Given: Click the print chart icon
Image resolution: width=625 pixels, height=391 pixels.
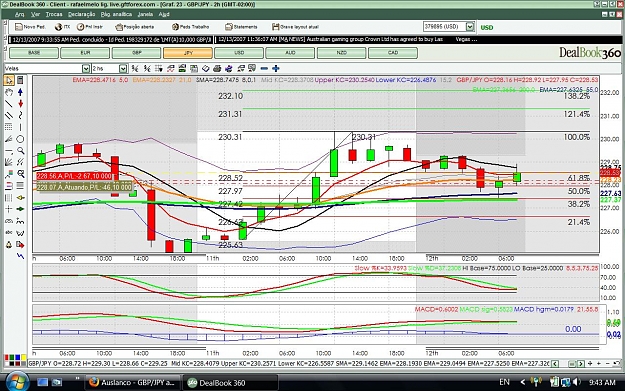Looking at the screenshot, I should 217,69.
